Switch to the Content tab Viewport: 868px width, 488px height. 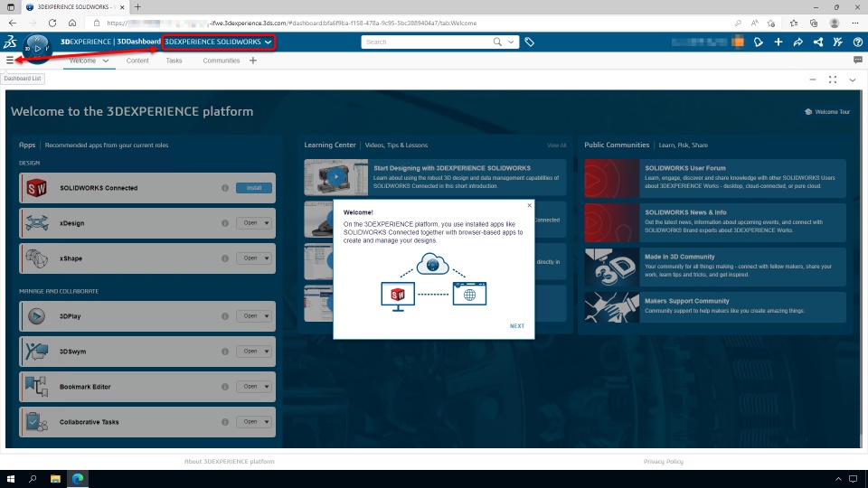[137, 61]
